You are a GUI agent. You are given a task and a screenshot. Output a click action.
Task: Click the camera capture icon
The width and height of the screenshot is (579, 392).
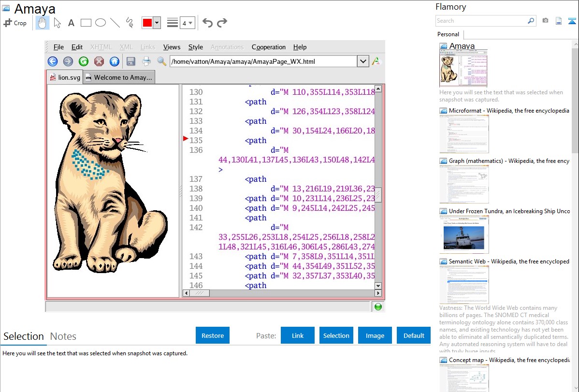545,21
